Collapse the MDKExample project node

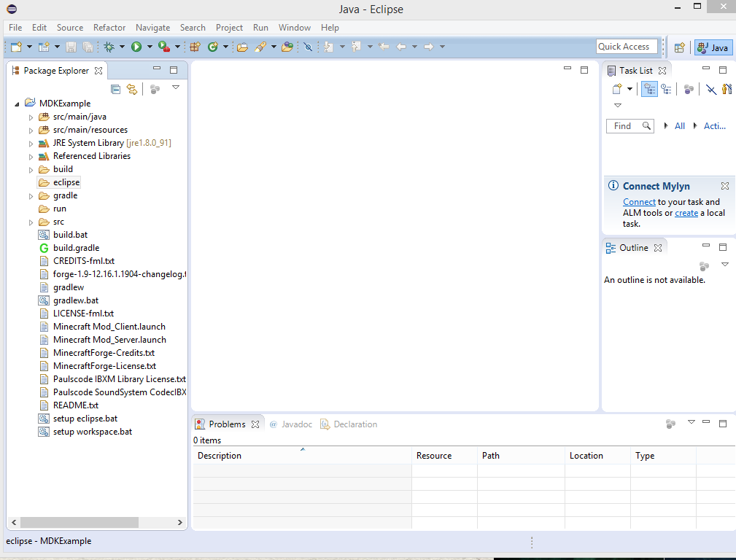click(18, 104)
